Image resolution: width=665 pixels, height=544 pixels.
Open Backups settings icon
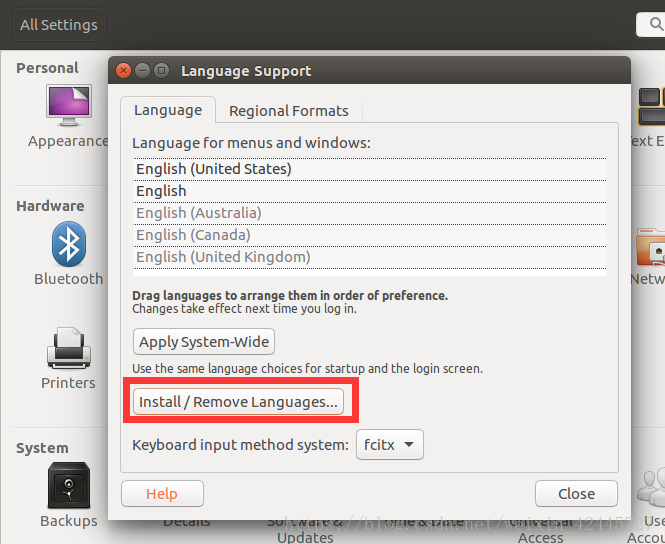click(69, 485)
